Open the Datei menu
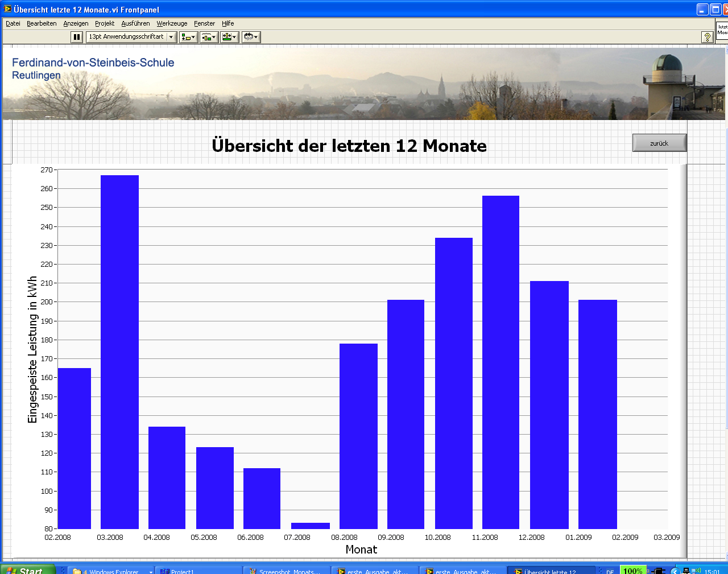728x574 pixels. pos(13,23)
